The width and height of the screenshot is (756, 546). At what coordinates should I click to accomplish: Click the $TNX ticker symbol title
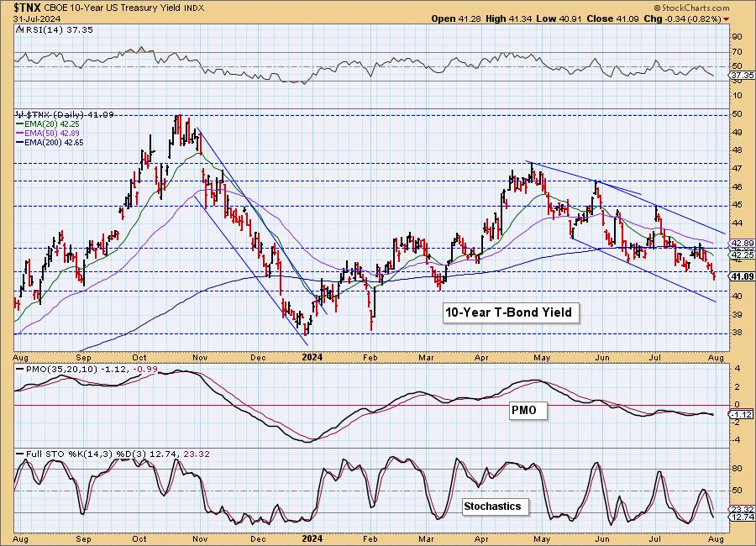click(x=28, y=8)
